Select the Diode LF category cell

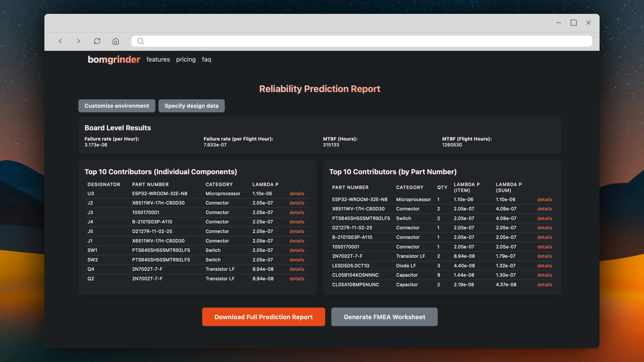(406, 266)
